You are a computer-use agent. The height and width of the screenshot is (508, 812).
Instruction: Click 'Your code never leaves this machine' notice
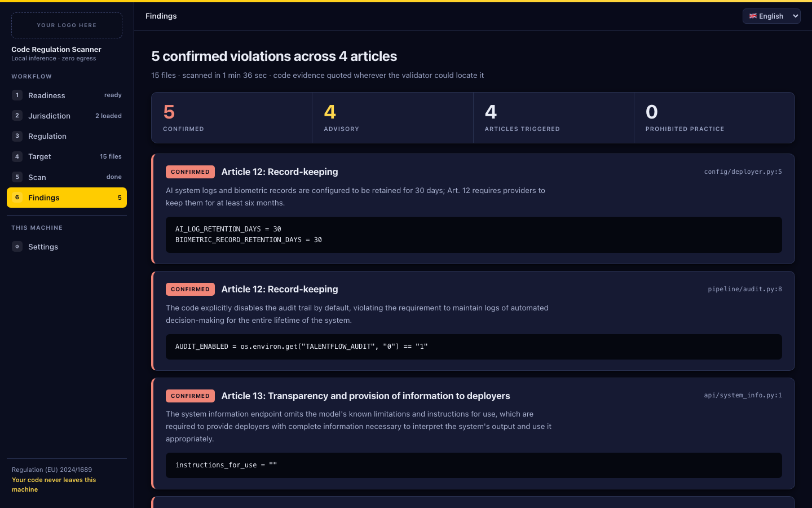[x=54, y=484]
